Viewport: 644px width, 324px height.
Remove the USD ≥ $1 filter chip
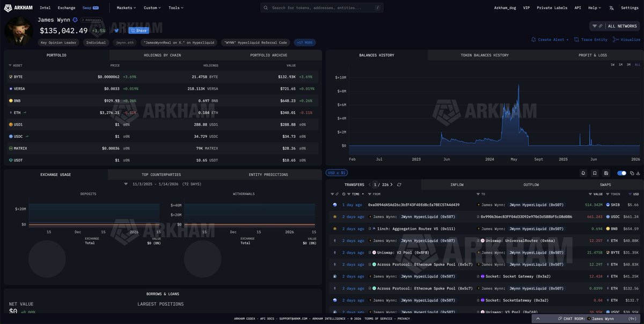click(336, 173)
